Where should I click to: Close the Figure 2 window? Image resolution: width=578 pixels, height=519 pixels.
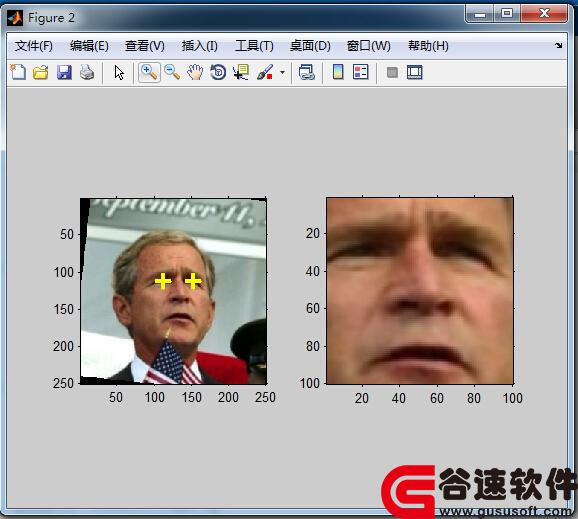pyautogui.click(x=544, y=14)
